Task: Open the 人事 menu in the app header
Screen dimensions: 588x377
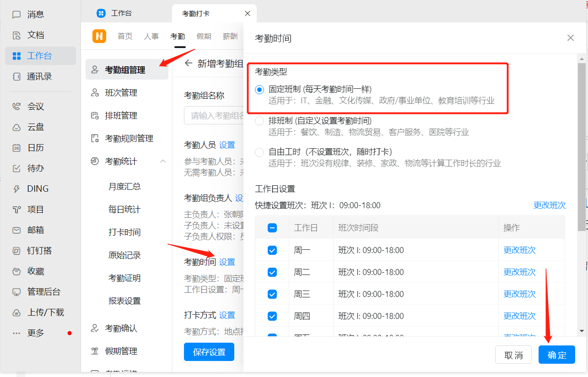Action: tap(151, 36)
